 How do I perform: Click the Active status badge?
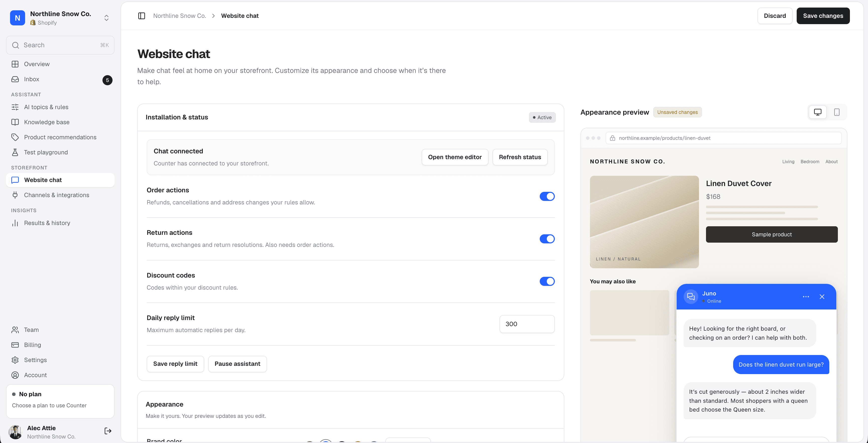[542, 117]
